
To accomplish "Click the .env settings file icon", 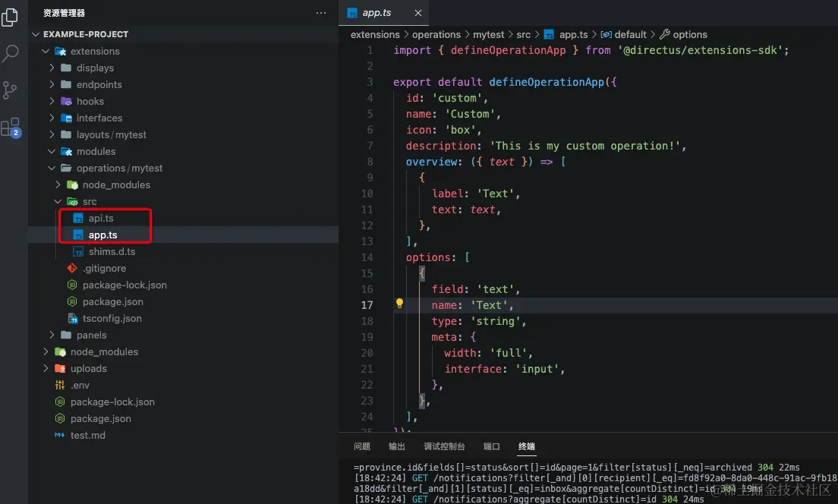I will tap(60, 386).
